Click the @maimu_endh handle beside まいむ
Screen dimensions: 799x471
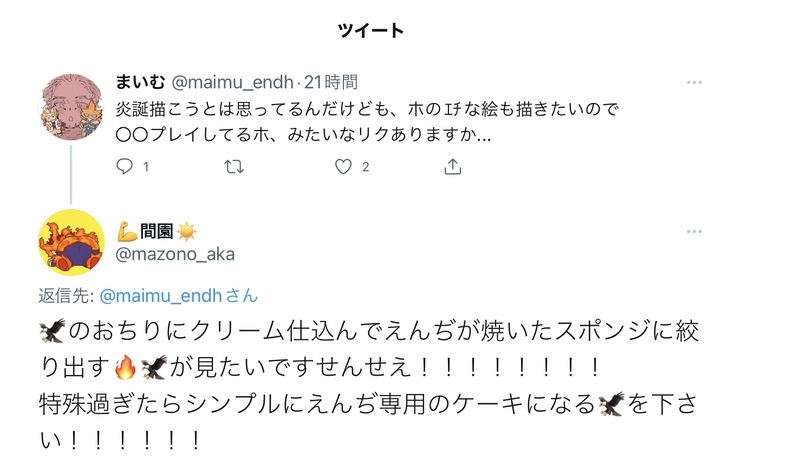click(x=234, y=82)
